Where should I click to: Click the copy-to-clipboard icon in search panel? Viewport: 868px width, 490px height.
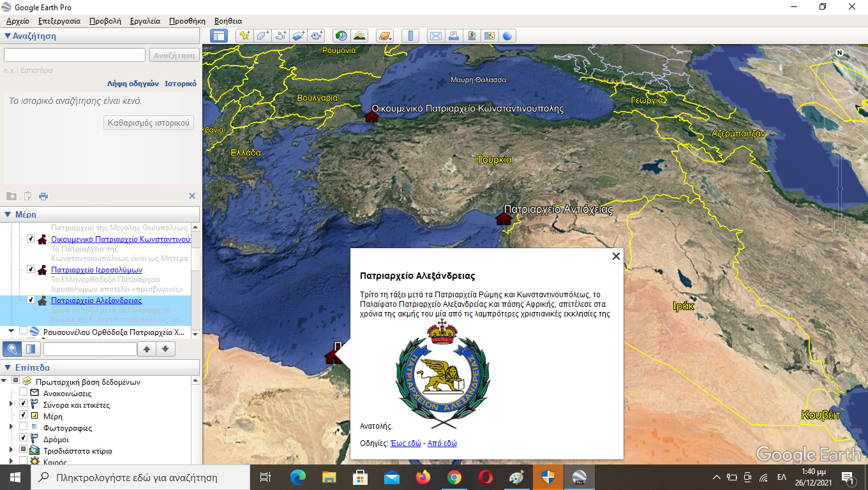(27, 196)
